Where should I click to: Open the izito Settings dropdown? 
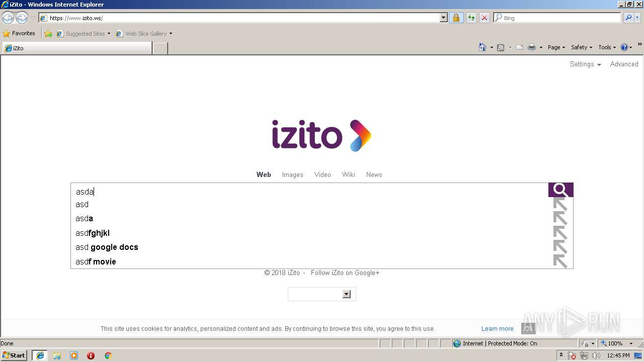586,64
